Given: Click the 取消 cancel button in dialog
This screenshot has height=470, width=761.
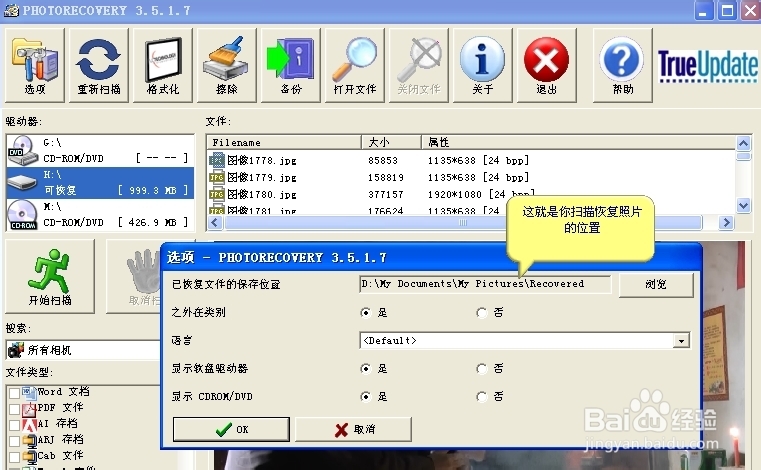Looking at the screenshot, I should point(353,429).
